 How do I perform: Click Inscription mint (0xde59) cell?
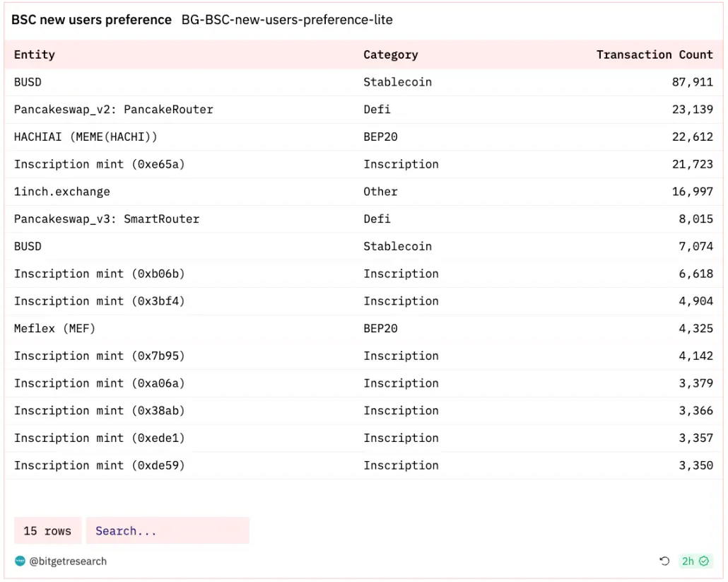point(99,465)
